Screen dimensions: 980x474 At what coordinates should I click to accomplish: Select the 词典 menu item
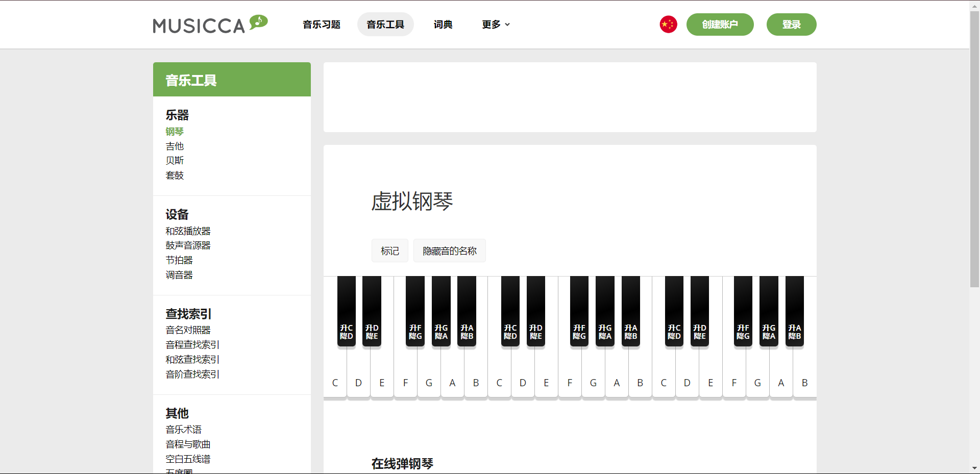coord(443,24)
